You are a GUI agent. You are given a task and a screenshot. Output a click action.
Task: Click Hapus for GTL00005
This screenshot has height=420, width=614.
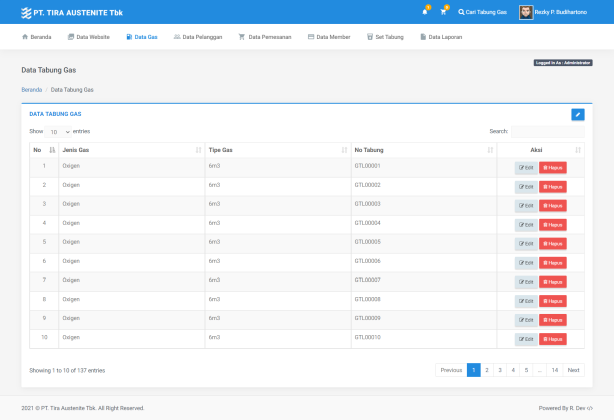(553, 244)
